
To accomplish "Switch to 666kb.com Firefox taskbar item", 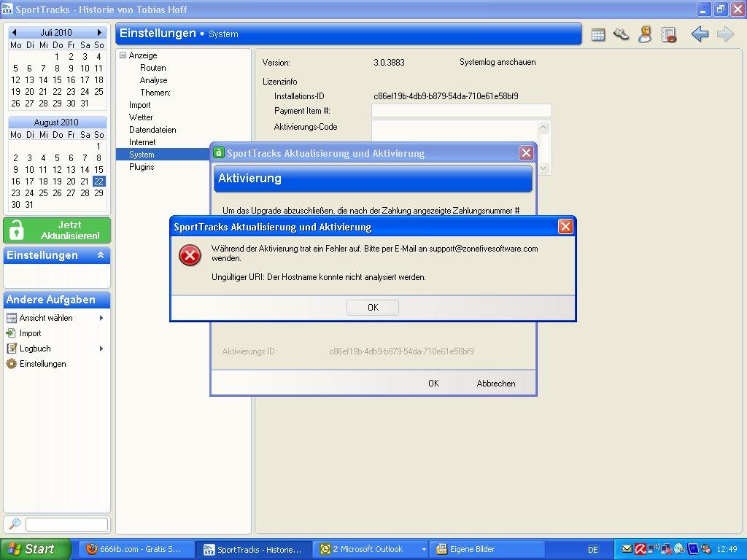I will pyautogui.click(x=135, y=550).
